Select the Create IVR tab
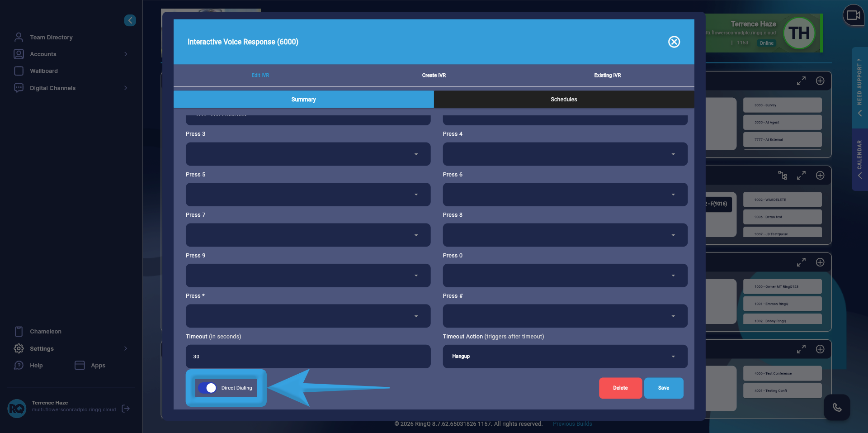The image size is (868, 433). tap(434, 76)
